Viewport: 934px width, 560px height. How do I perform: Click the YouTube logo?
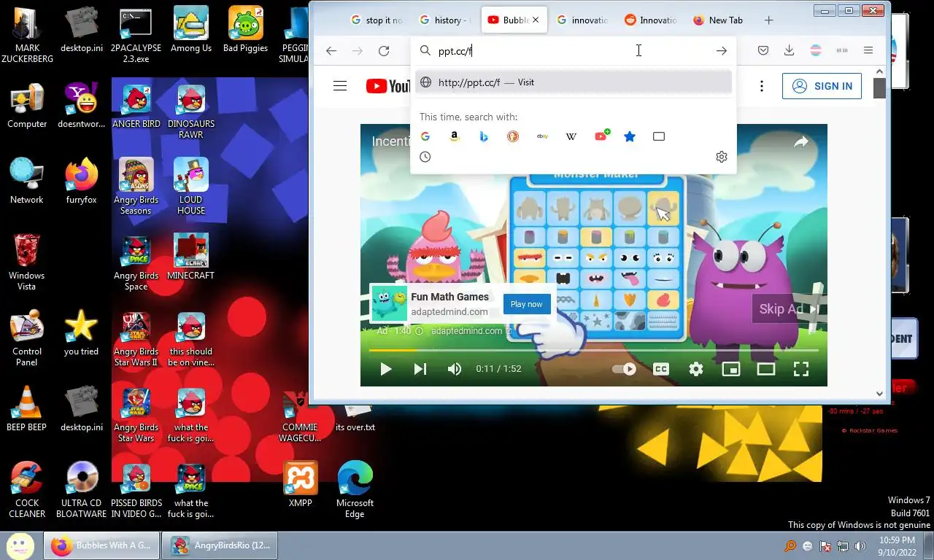click(x=388, y=86)
